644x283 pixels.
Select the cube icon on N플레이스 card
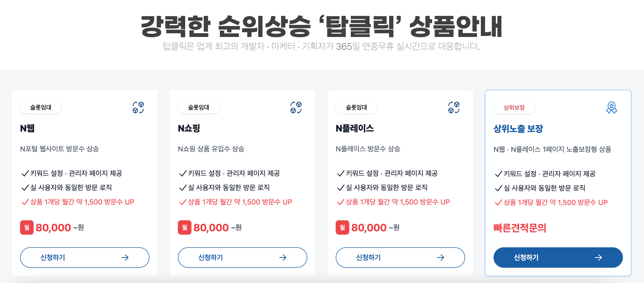454,107
